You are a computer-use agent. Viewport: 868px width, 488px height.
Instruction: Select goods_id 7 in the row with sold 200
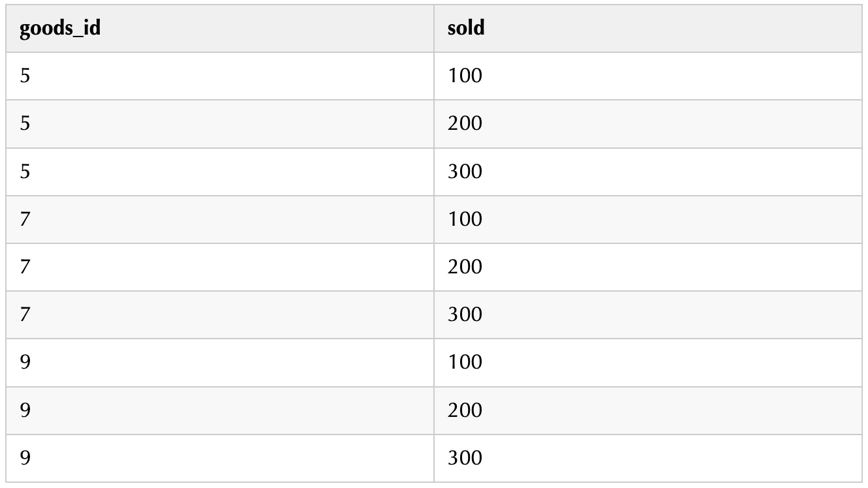(x=25, y=267)
